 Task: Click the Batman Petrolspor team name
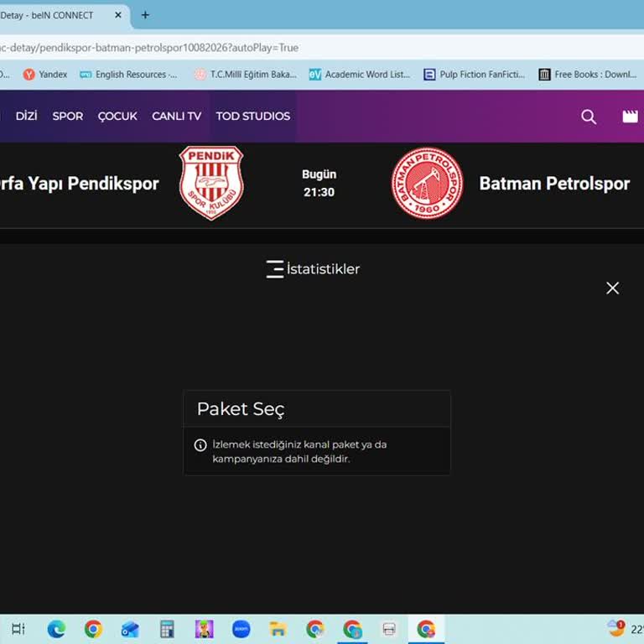554,184
